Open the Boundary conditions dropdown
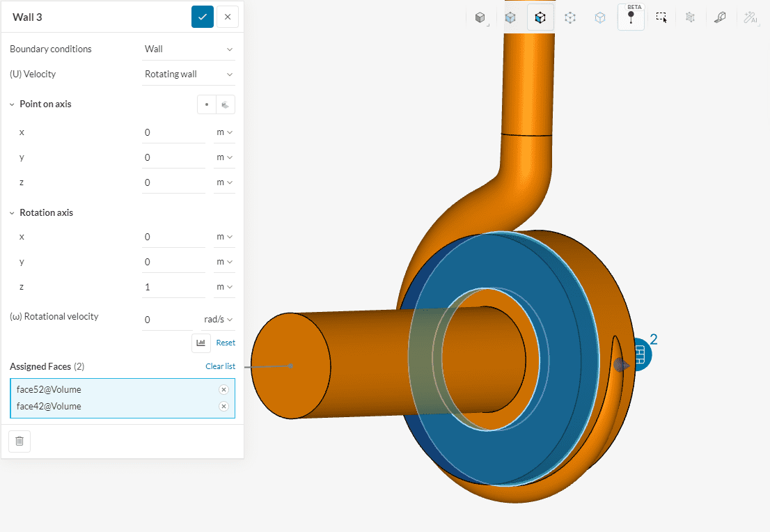This screenshot has width=770, height=532. (189, 49)
